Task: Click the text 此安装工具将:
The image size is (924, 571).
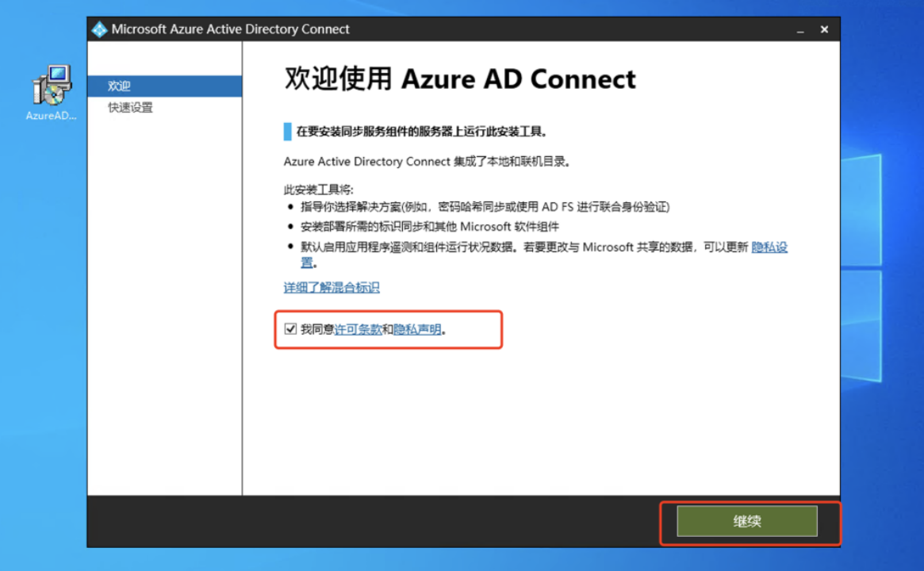Action: [319, 190]
